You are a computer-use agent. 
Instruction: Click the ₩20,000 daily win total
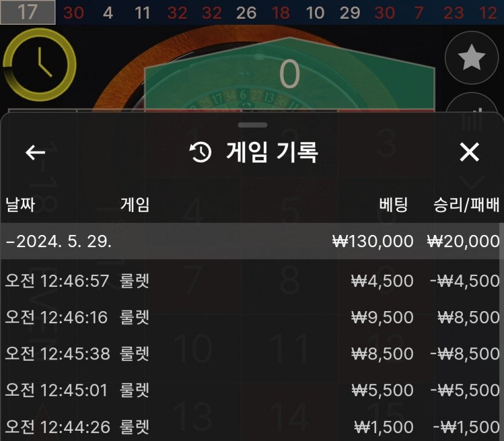[464, 241]
